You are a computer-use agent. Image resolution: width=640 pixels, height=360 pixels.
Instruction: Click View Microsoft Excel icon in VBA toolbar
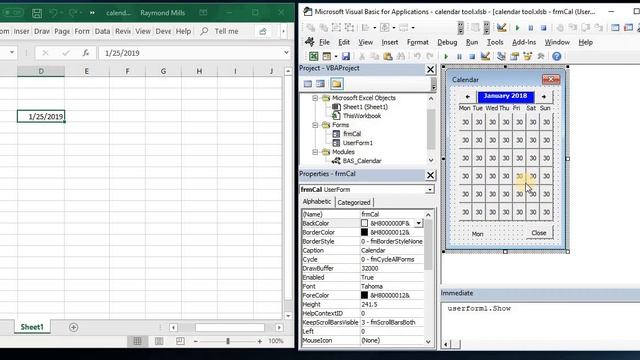[x=313, y=56]
